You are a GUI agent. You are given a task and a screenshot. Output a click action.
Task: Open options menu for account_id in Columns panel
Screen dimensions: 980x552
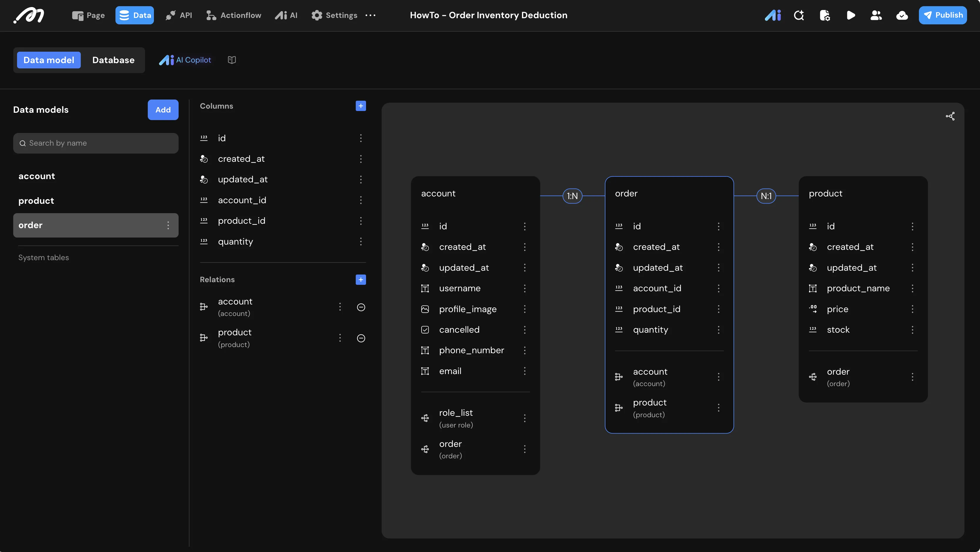click(x=361, y=200)
